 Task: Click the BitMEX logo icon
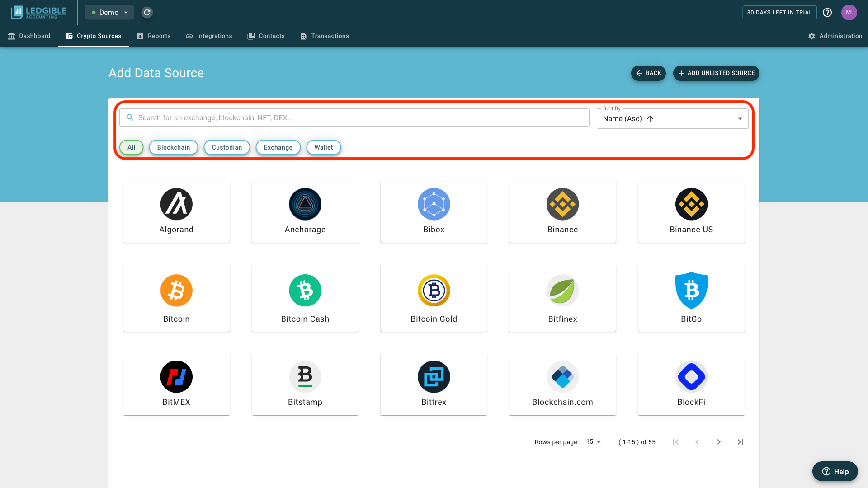(176, 377)
